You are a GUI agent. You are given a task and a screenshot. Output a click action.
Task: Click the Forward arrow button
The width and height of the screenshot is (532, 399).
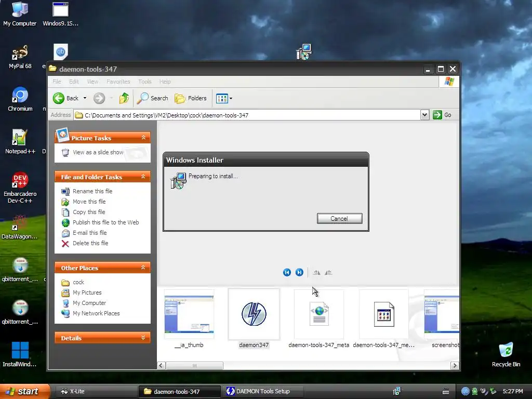(x=99, y=98)
